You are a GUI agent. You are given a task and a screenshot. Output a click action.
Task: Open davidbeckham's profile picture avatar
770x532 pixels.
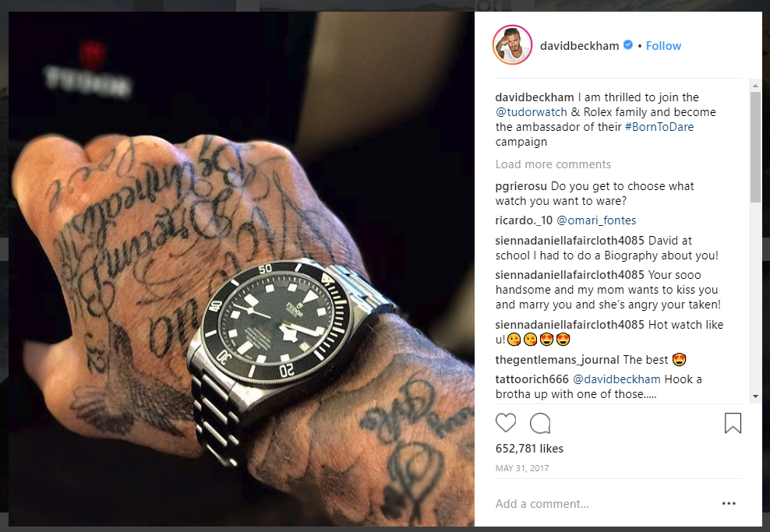tap(512, 45)
